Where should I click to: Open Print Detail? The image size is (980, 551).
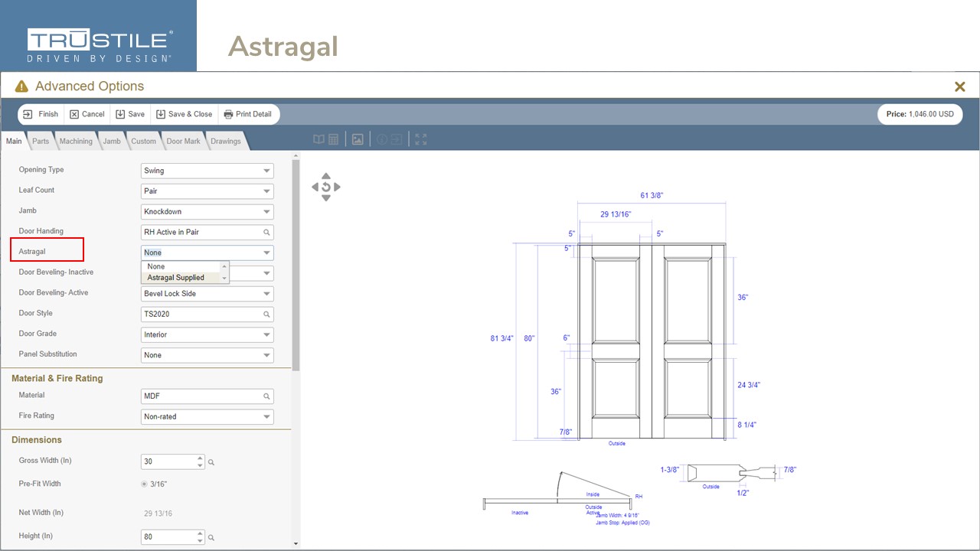tap(247, 114)
